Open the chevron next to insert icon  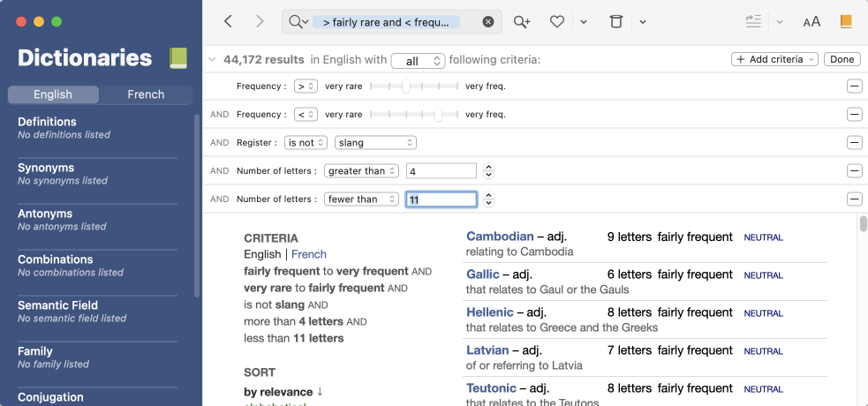point(780,22)
